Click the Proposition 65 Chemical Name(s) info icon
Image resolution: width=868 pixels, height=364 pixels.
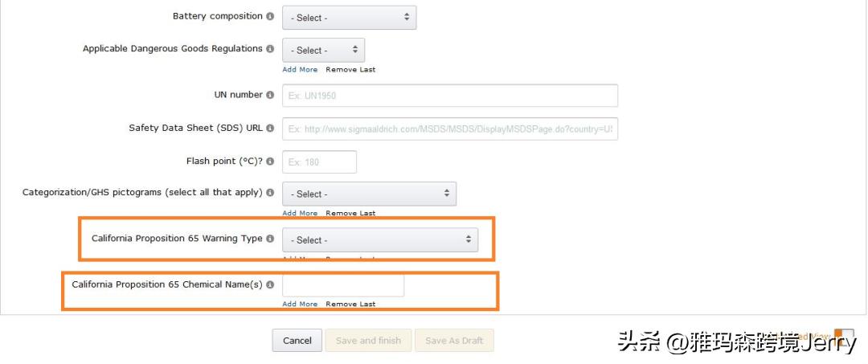pos(270,284)
